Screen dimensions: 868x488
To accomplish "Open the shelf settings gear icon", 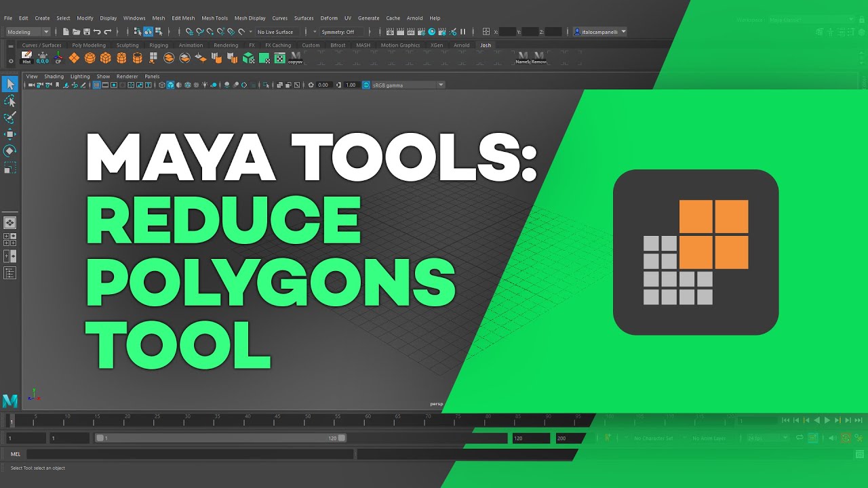I will pos(11,61).
